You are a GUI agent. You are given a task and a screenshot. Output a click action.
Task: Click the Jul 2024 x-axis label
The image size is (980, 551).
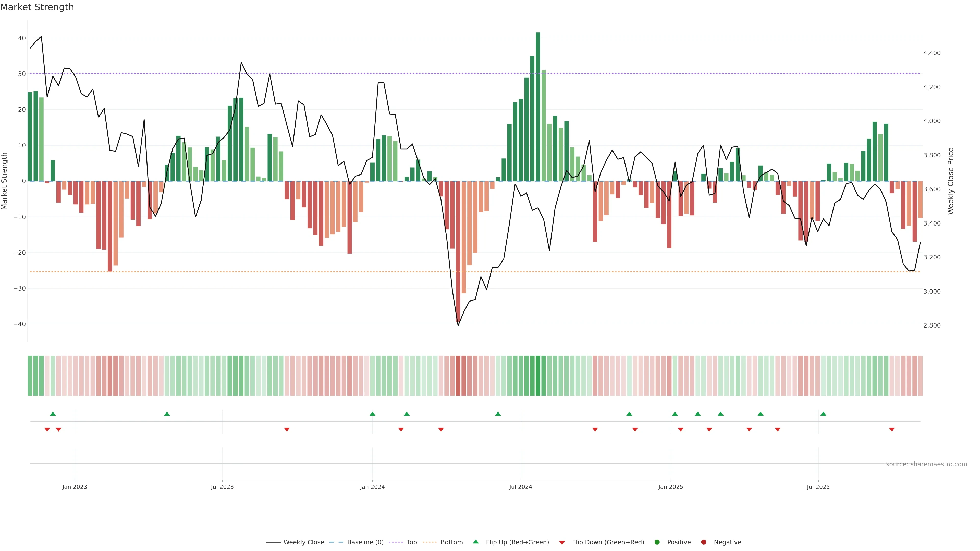[x=520, y=487]
